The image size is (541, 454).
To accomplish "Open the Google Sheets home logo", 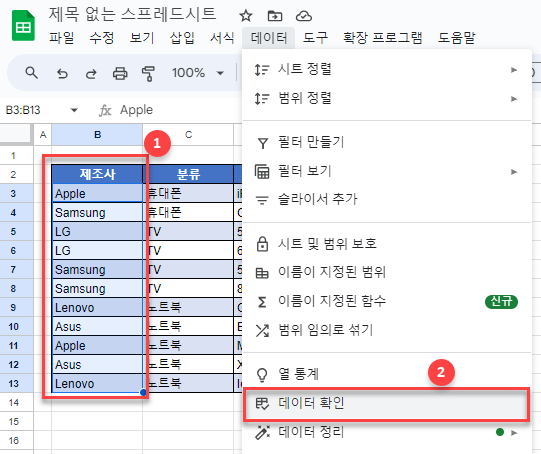I will [x=23, y=26].
